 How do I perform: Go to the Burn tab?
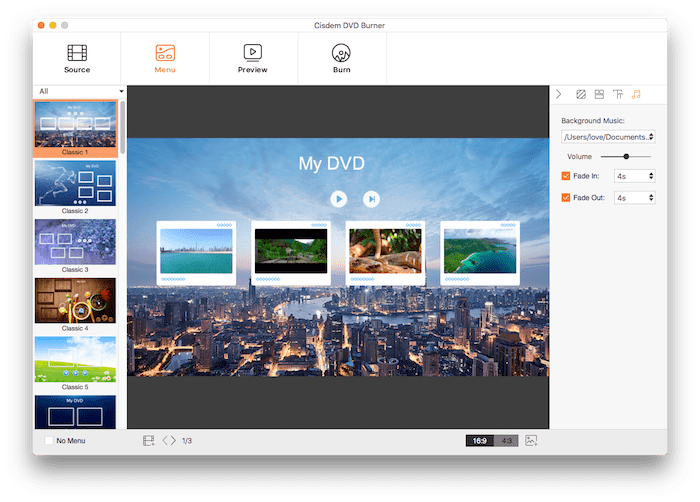[342, 57]
